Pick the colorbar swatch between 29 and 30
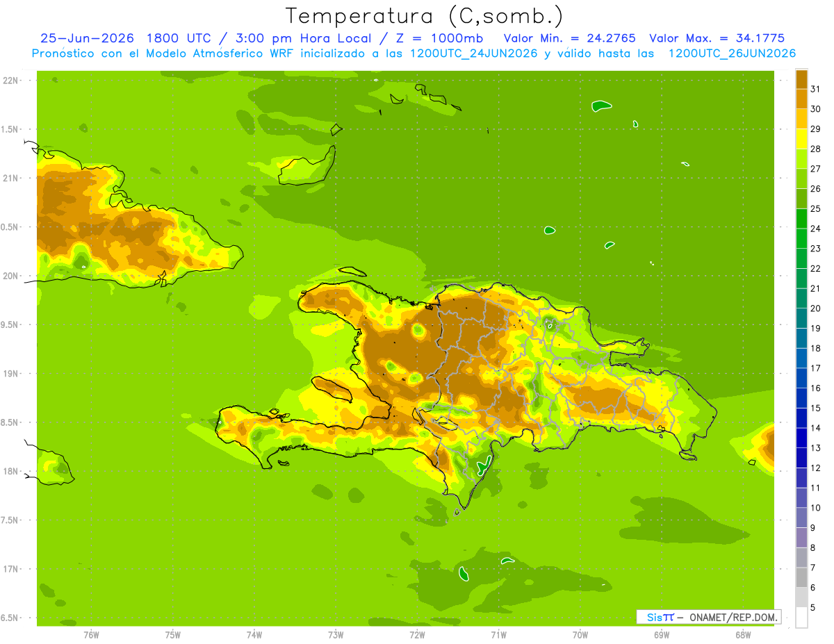Image resolution: width=834 pixels, height=644 pixels. tap(801, 119)
